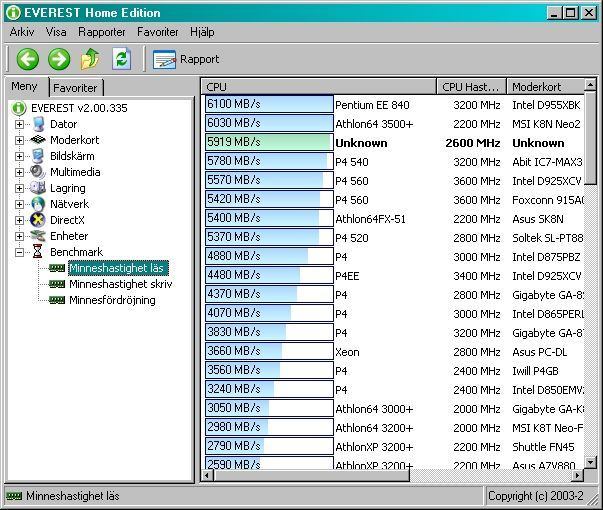Image resolution: width=603 pixels, height=510 pixels.
Task: Expand the DirectX tree node
Action: coord(19,220)
